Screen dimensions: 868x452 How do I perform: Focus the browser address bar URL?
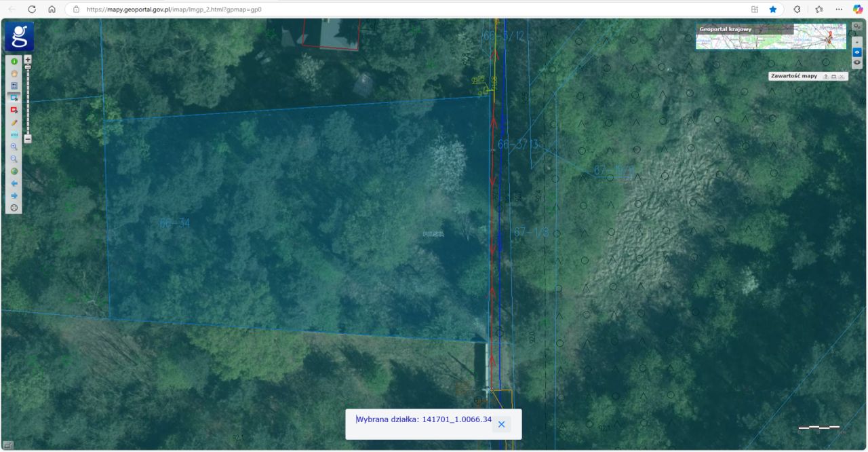click(174, 10)
